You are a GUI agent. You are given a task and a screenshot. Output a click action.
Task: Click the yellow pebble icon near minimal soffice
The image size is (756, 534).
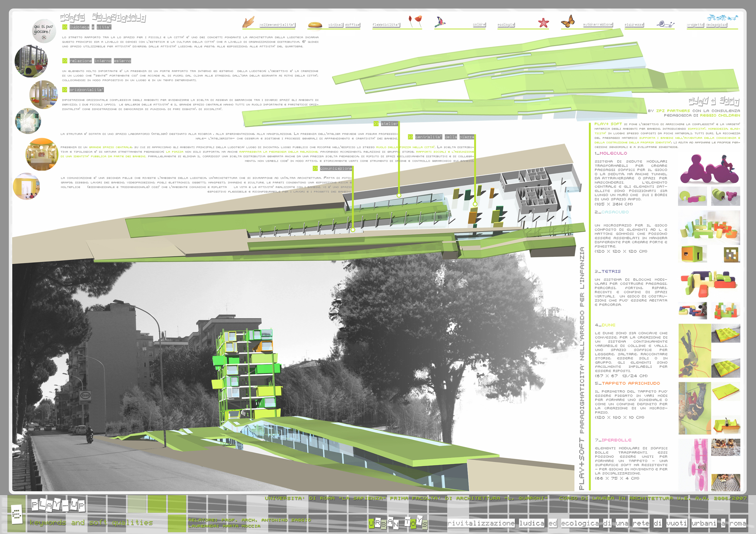pos(315,25)
